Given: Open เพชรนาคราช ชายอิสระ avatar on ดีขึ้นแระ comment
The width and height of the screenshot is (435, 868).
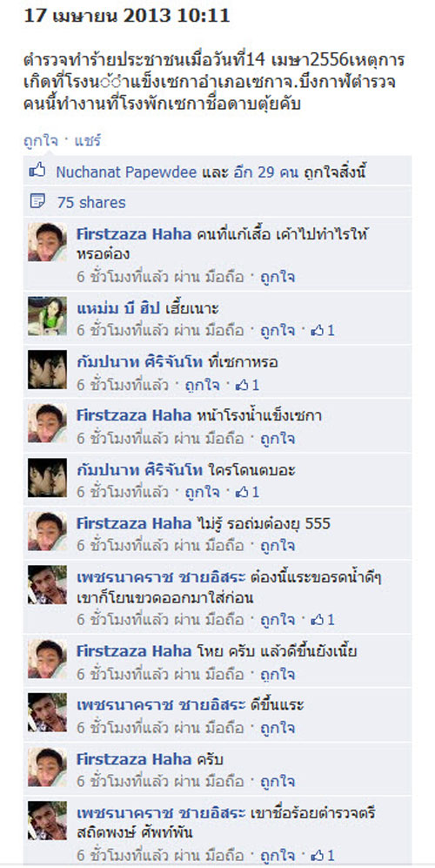Looking at the screenshot, I should (48, 712).
